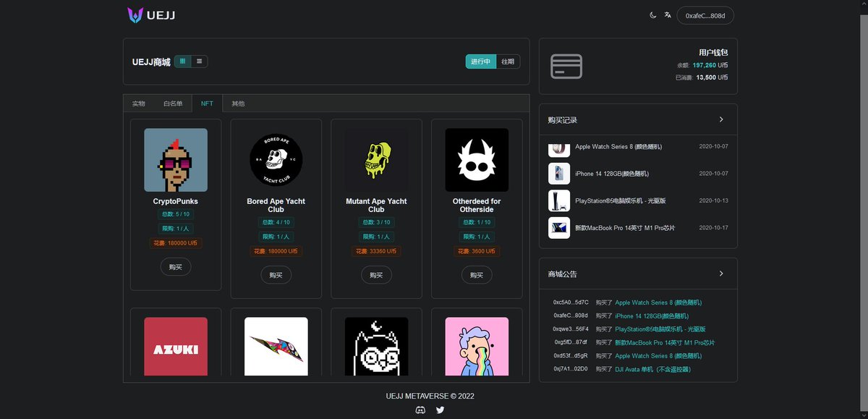Click PlayStation 5 link in announcements
Viewport: 868px width, 419px height.
(x=660, y=329)
